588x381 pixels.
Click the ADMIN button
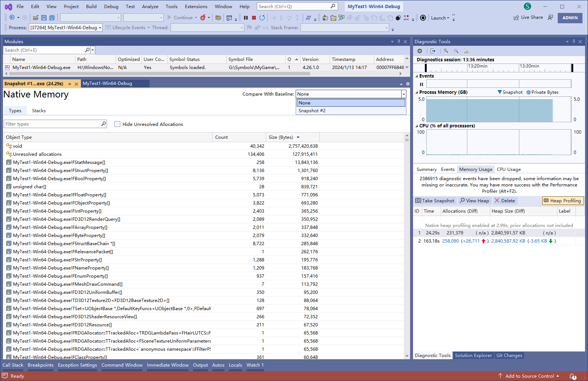click(x=570, y=18)
